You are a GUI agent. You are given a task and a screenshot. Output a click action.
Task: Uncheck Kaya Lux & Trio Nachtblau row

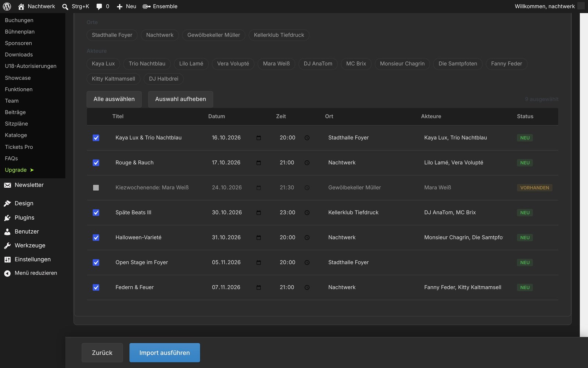coord(96,138)
